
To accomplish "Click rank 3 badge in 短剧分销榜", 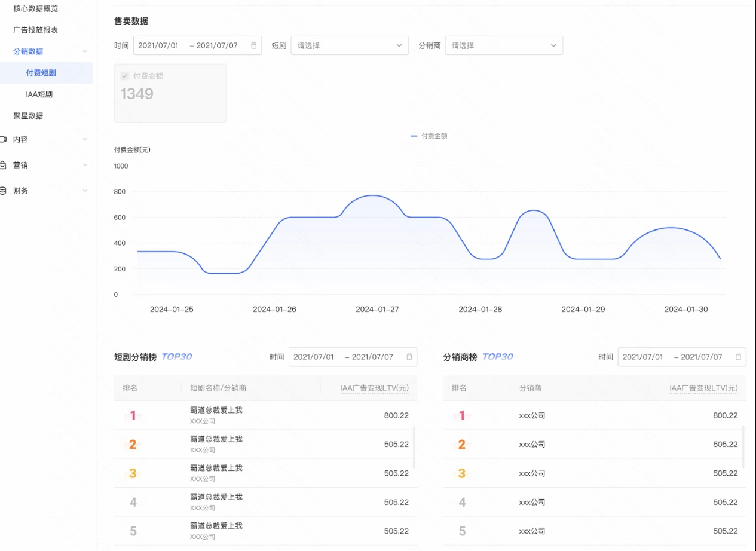I will click(133, 473).
